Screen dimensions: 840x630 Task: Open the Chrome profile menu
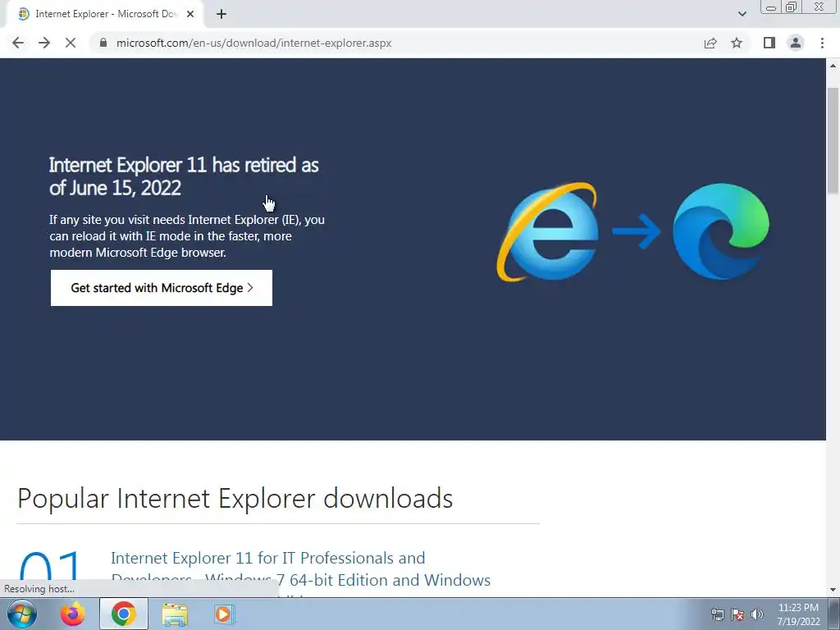point(796,43)
